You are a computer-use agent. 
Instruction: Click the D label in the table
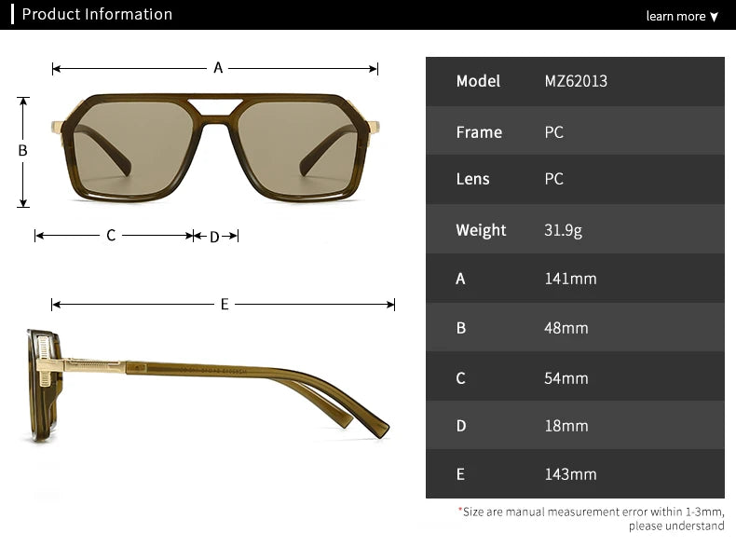tap(461, 426)
